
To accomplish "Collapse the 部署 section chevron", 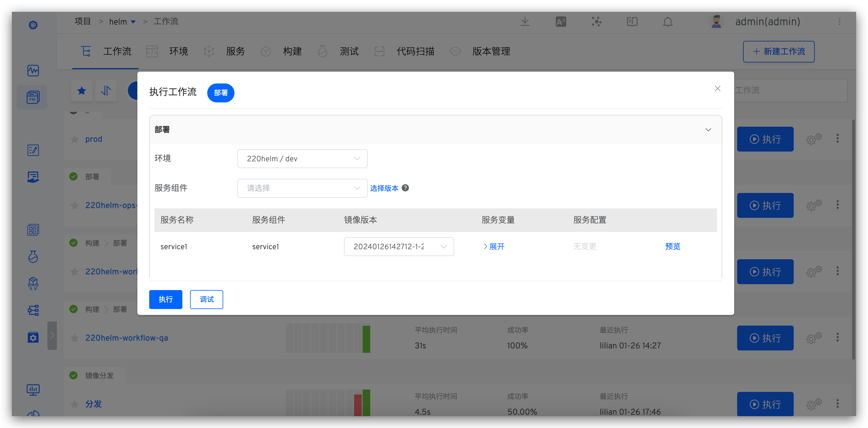I will [708, 130].
